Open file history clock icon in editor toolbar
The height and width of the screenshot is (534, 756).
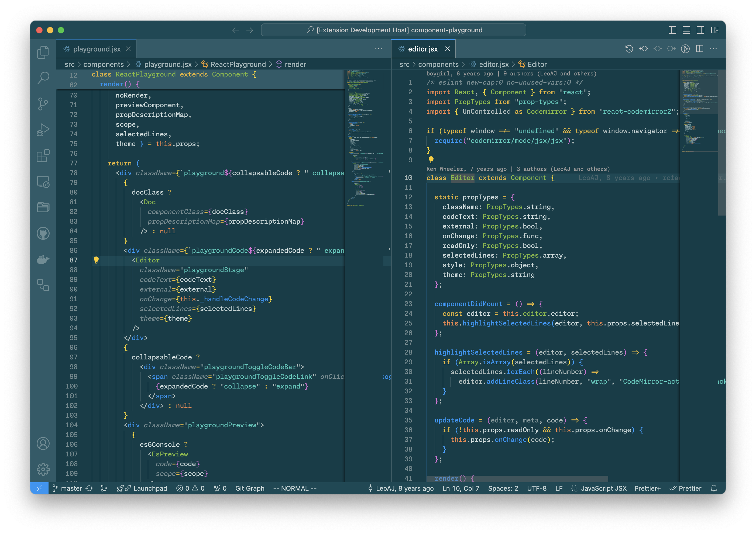click(x=629, y=49)
